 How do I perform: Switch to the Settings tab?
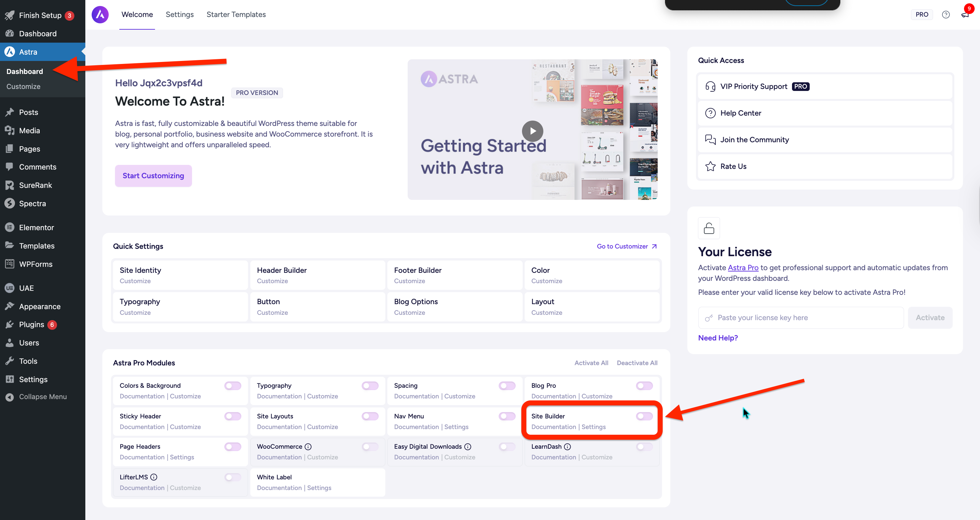[180, 14]
